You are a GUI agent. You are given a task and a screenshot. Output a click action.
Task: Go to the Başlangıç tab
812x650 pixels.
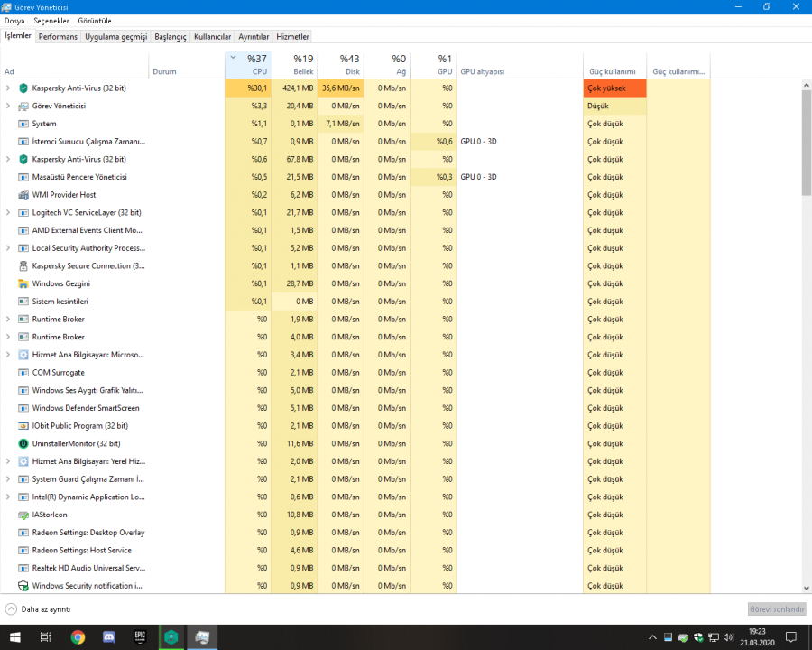click(170, 37)
